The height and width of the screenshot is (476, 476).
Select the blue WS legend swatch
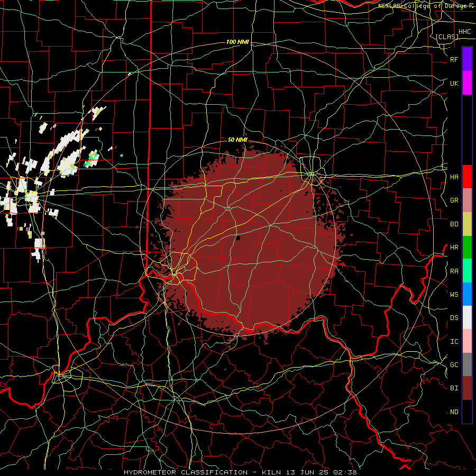(x=467, y=294)
